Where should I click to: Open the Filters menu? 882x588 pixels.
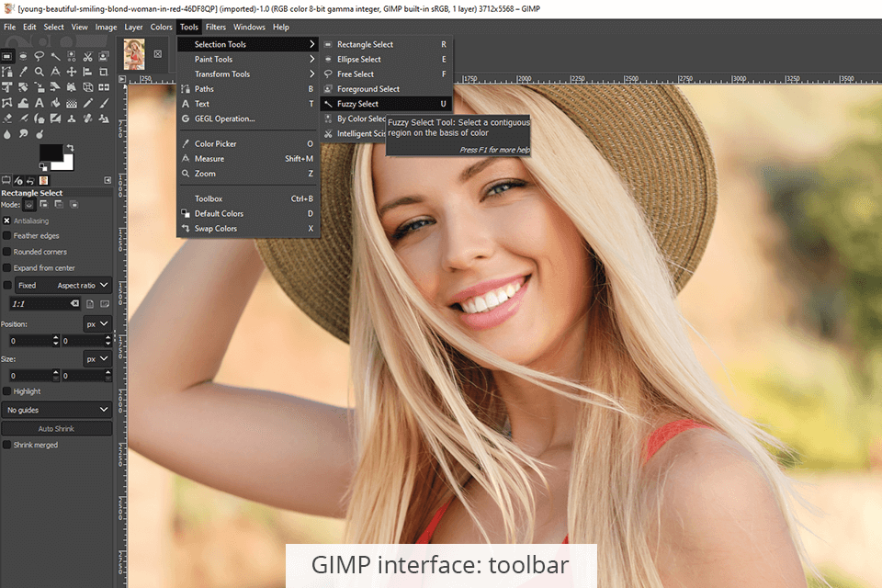click(215, 27)
